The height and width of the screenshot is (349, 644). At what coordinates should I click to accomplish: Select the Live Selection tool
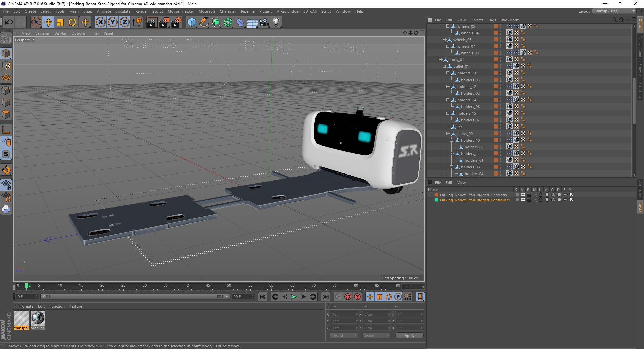(36, 22)
